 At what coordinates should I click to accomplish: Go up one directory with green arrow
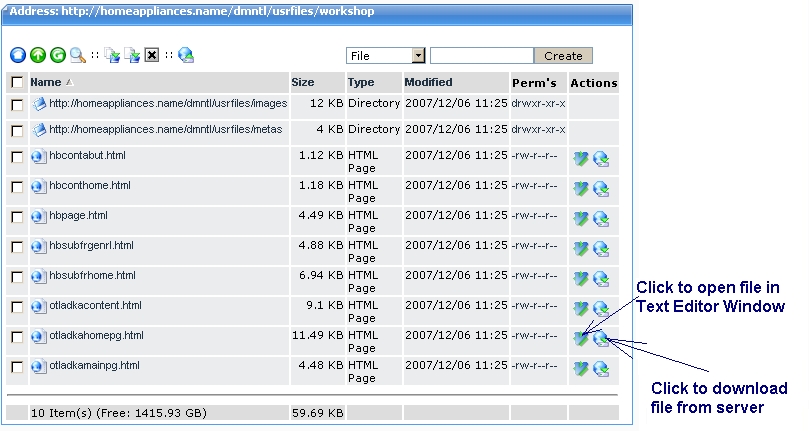point(38,56)
